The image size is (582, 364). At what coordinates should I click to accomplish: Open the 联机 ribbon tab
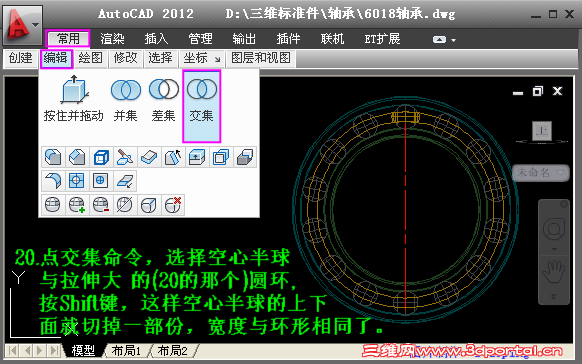(x=333, y=39)
